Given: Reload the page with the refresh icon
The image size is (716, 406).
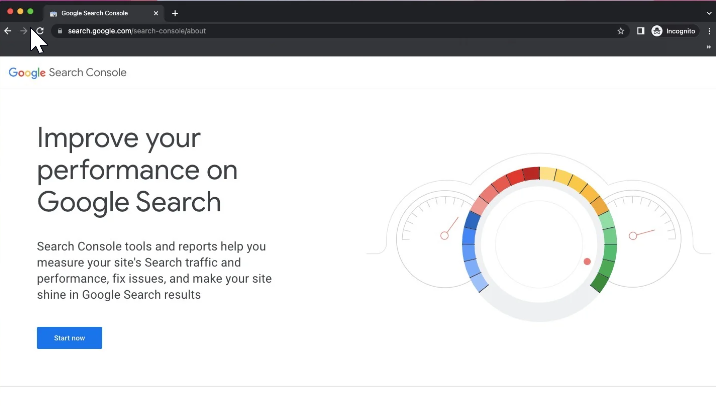Looking at the screenshot, I should tap(40, 31).
